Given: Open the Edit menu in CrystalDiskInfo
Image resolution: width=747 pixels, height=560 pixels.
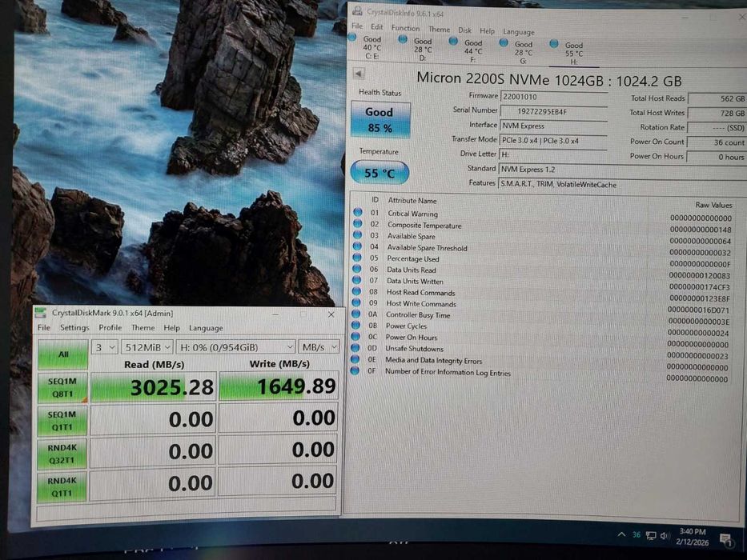Looking at the screenshot, I should pyautogui.click(x=377, y=27).
